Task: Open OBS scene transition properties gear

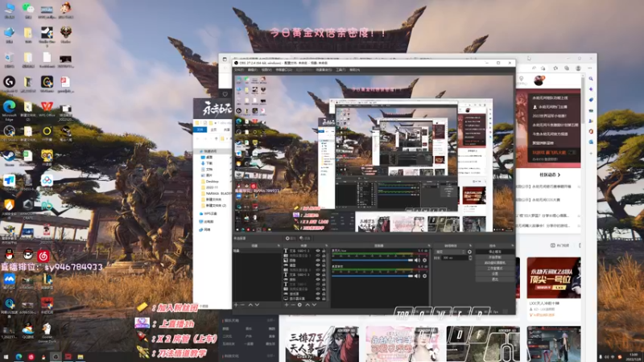Action: click(x=469, y=252)
